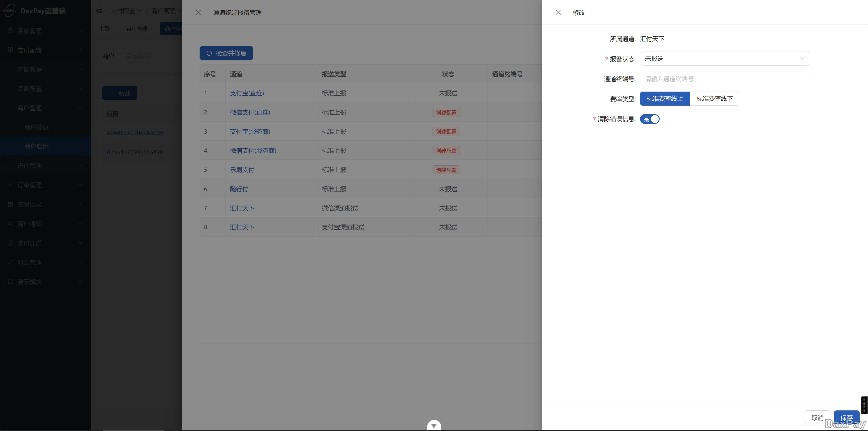The height and width of the screenshot is (431, 868).
Task: Close the 通道终端报备管理 panel
Action: 198,12
